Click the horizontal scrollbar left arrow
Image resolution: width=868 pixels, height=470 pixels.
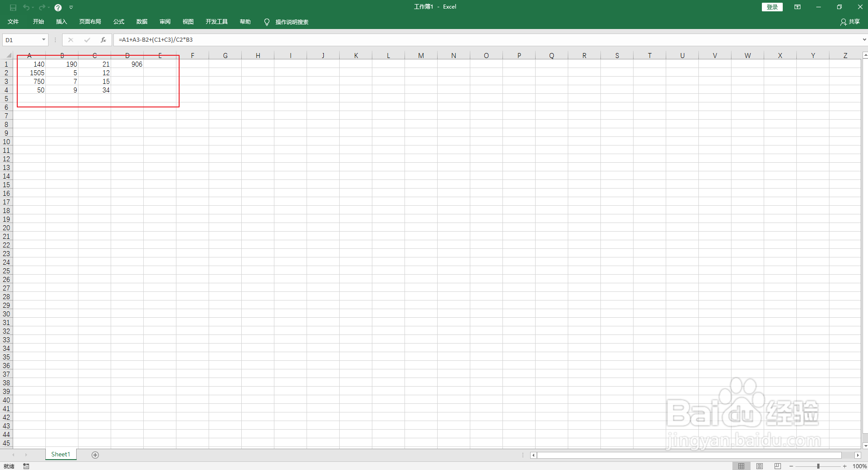(534, 455)
